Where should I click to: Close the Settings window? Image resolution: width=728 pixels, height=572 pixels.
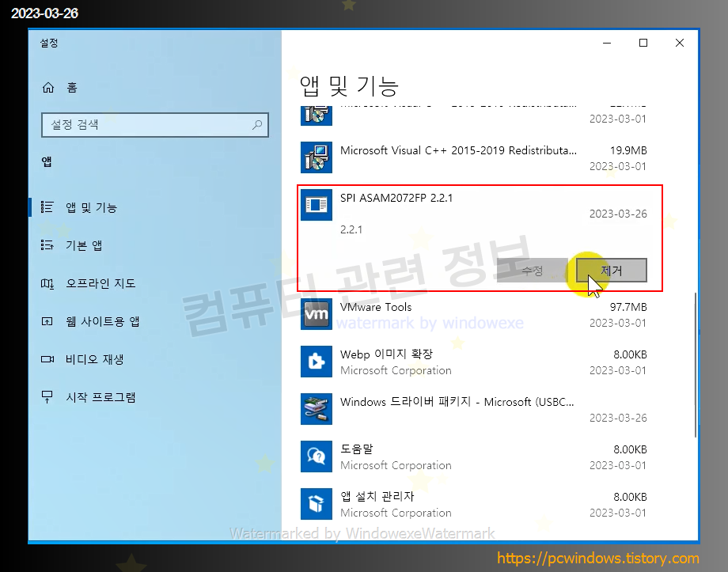[x=679, y=43]
